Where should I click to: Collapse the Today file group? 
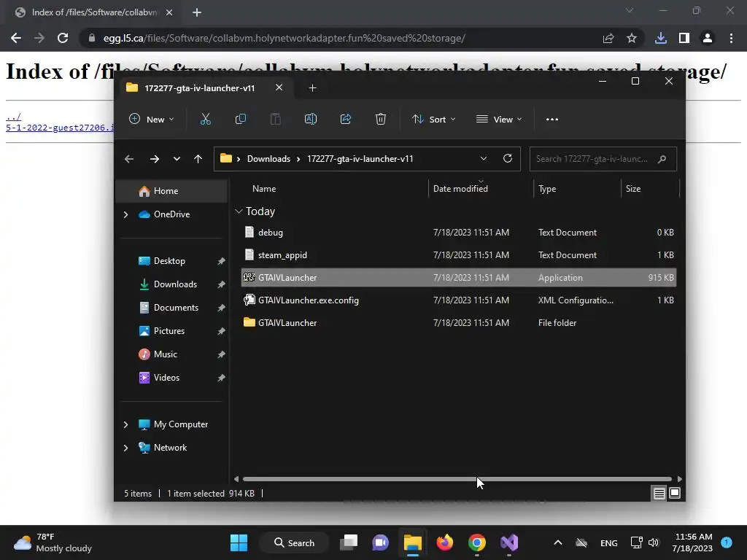[239, 211]
